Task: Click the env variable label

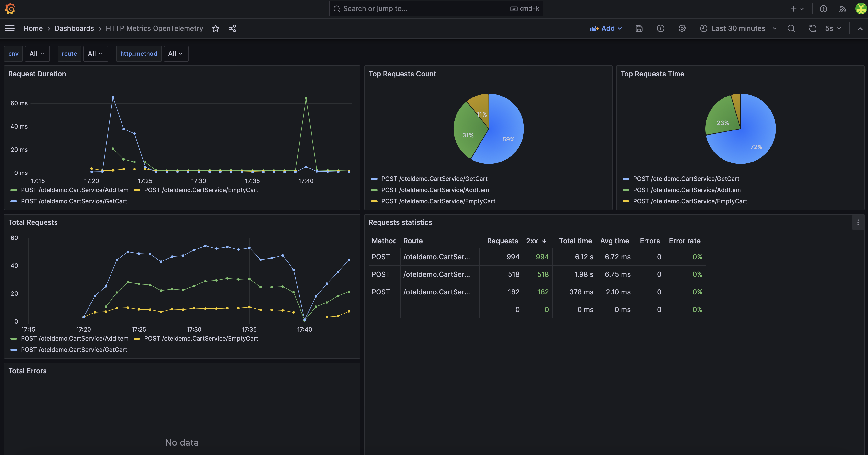Action: pos(13,54)
